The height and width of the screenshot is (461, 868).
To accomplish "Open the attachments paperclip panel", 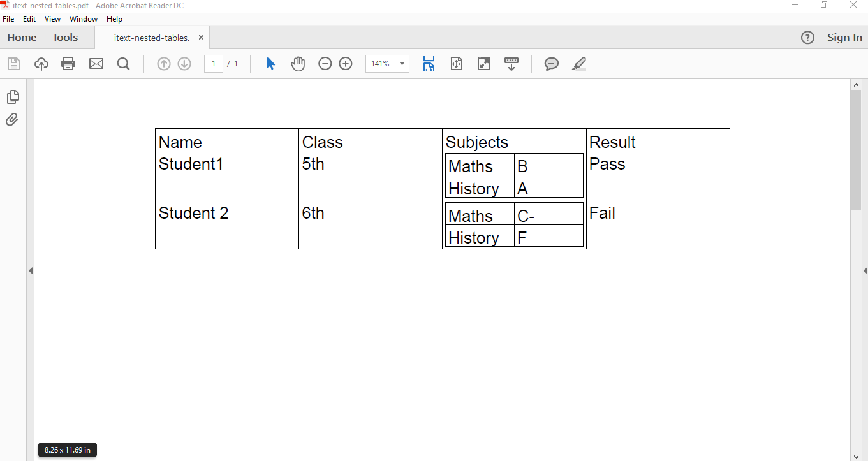I will (x=12, y=119).
